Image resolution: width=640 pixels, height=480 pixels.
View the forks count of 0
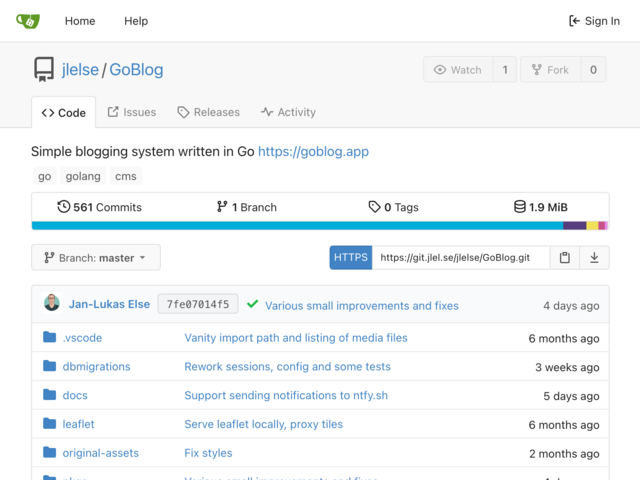593,70
